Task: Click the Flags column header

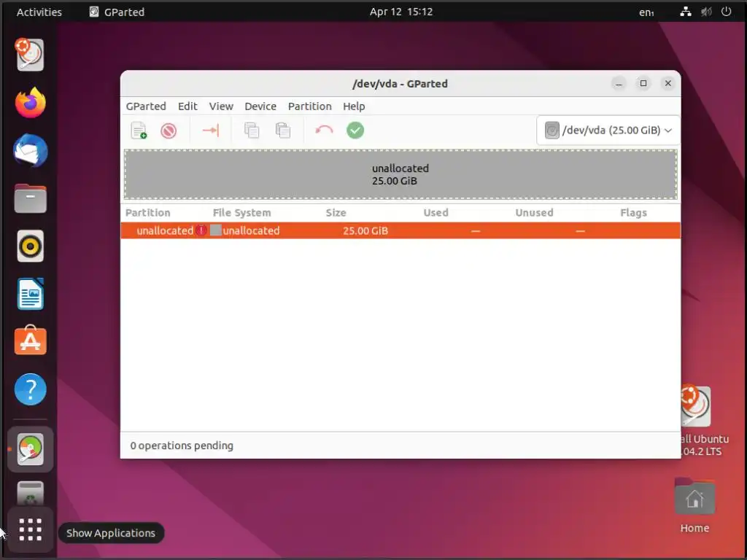Action: click(634, 212)
